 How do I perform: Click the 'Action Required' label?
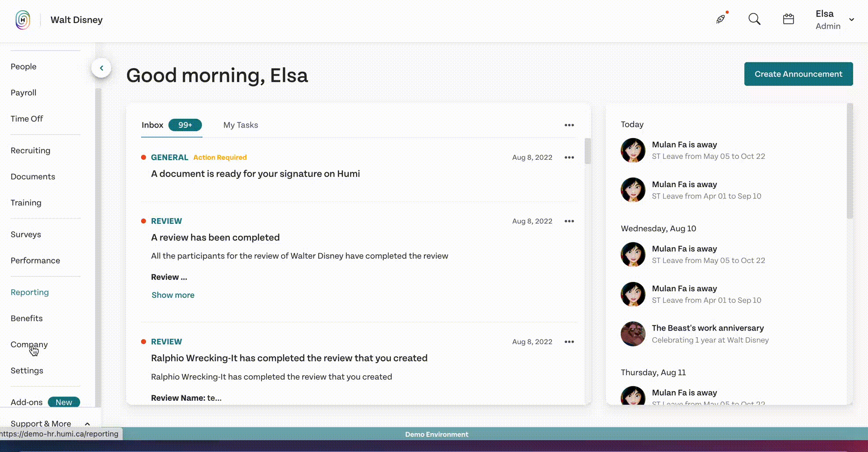pos(220,158)
